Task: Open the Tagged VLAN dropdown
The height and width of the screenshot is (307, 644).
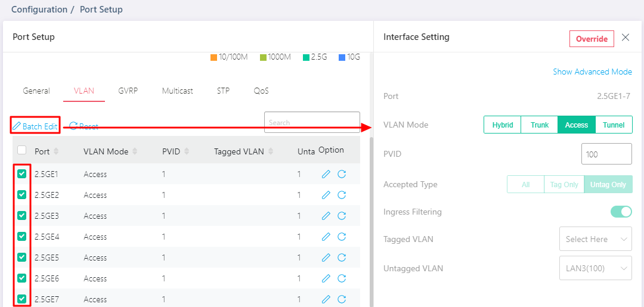Action: coord(595,239)
